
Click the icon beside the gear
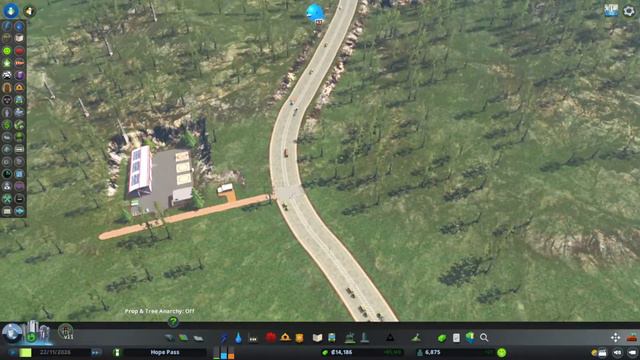(611, 11)
